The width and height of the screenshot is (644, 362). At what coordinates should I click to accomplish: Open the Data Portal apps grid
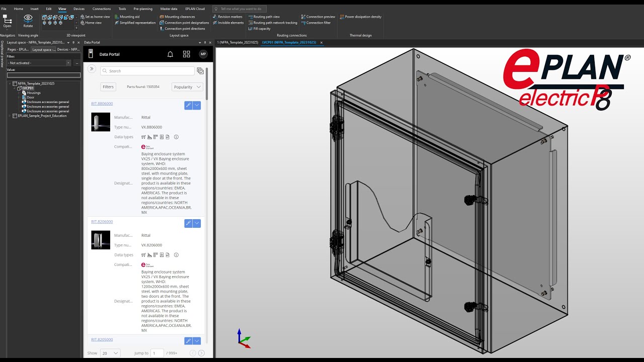[186, 54]
